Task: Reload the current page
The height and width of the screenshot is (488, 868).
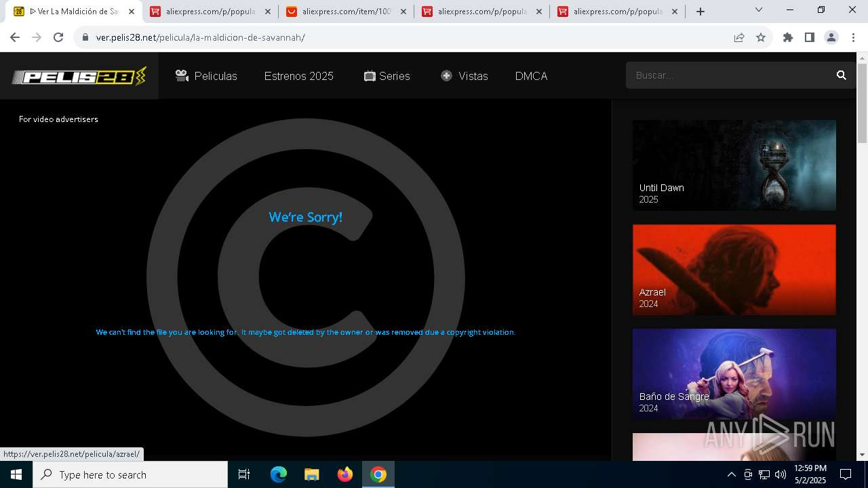Action: 58,37
